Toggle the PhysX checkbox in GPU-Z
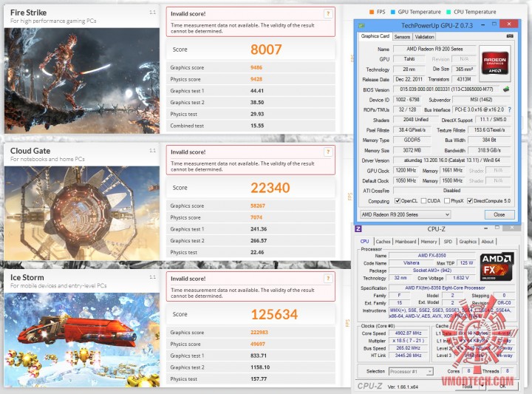The height and width of the screenshot is (394, 532). pyautogui.click(x=447, y=201)
